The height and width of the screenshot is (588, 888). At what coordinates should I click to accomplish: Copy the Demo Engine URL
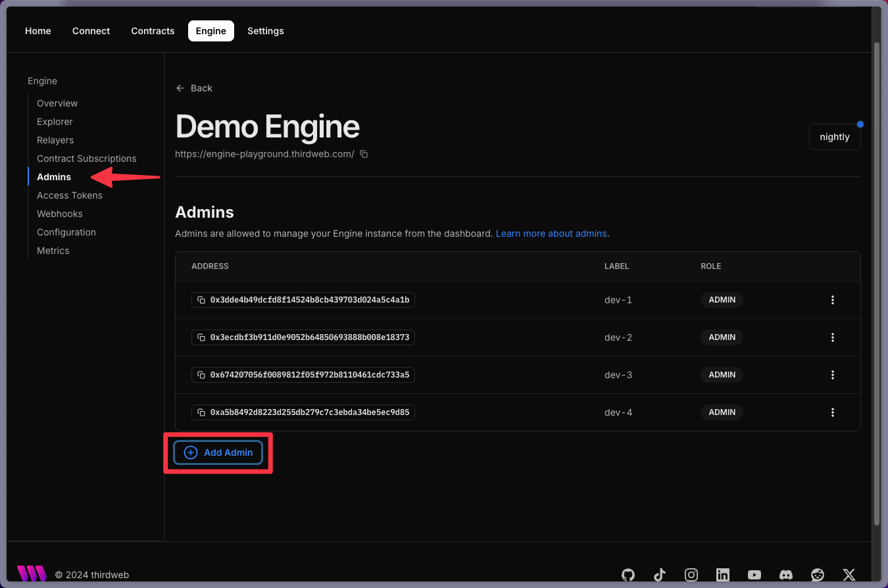pyautogui.click(x=364, y=154)
